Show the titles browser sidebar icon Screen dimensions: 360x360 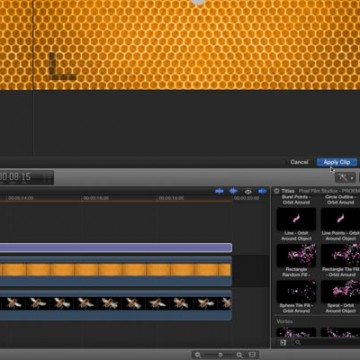[x=283, y=342]
